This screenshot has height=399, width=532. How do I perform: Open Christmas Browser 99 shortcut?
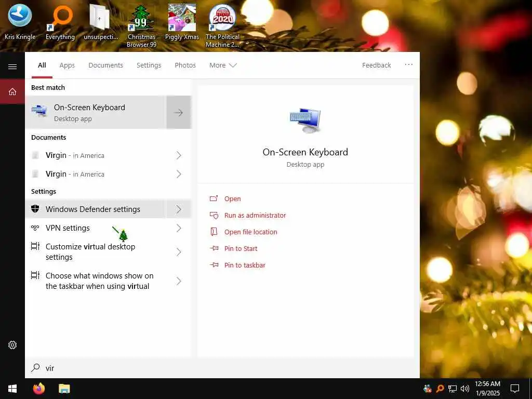pyautogui.click(x=141, y=25)
